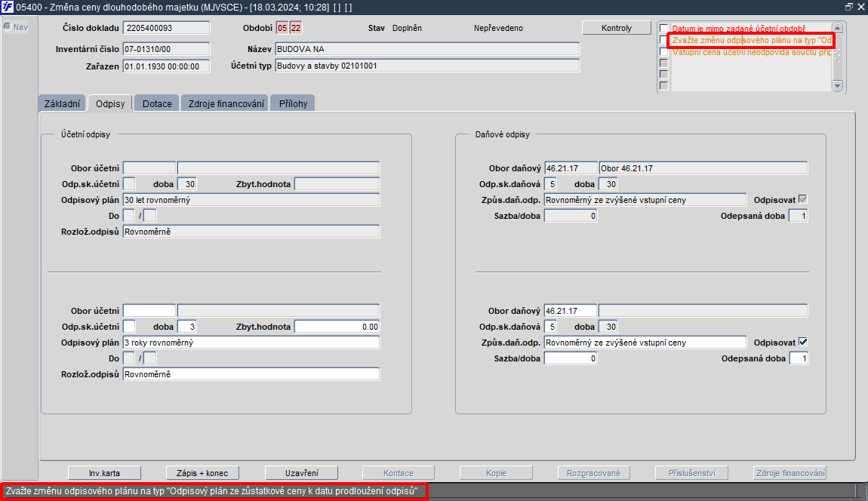
Task: Click the application logo icon in title bar
Action: [8, 7]
